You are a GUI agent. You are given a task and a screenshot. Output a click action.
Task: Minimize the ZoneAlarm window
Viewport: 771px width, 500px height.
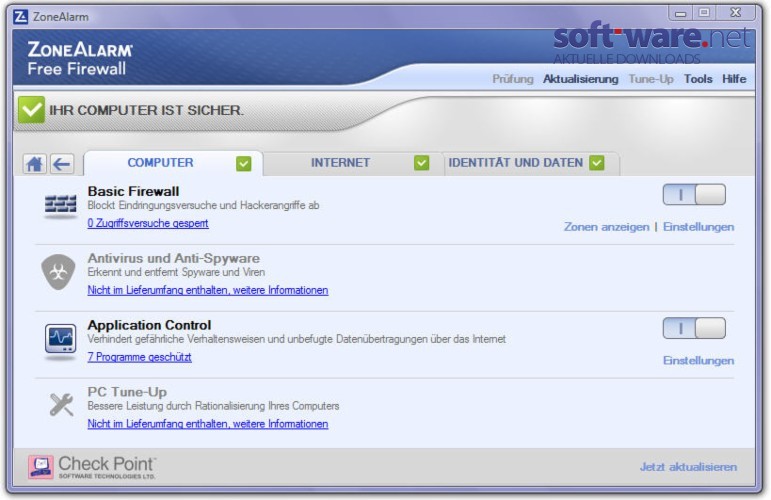(x=681, y=13)
